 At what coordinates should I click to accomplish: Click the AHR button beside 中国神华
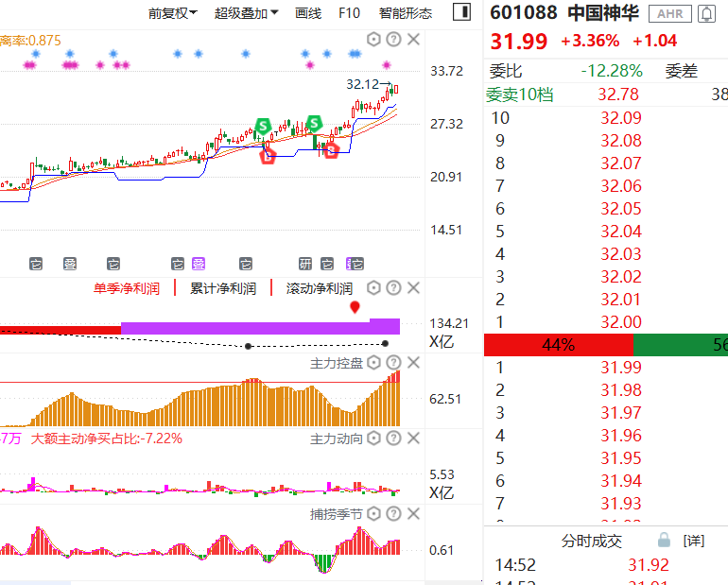tap(670, 14)
